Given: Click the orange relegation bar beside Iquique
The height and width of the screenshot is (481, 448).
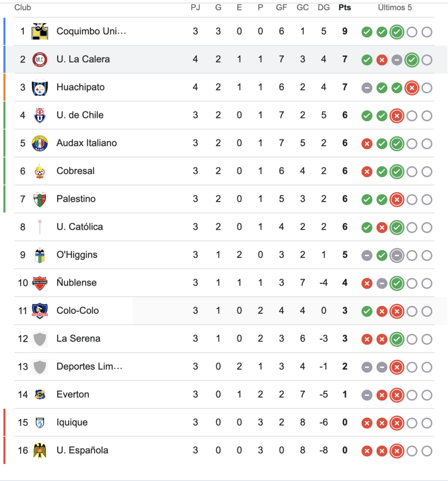Looking at the screenshot, I should coord(4,422).
